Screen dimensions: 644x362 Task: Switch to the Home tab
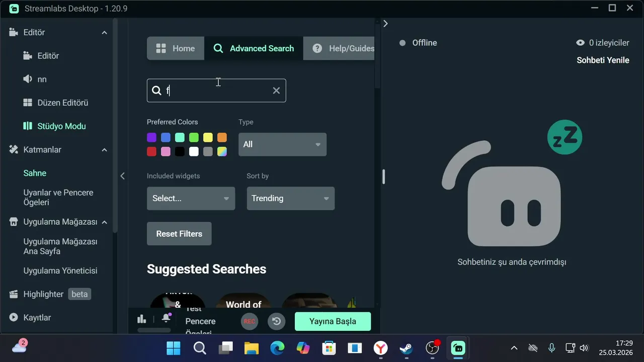pos(176,48)
